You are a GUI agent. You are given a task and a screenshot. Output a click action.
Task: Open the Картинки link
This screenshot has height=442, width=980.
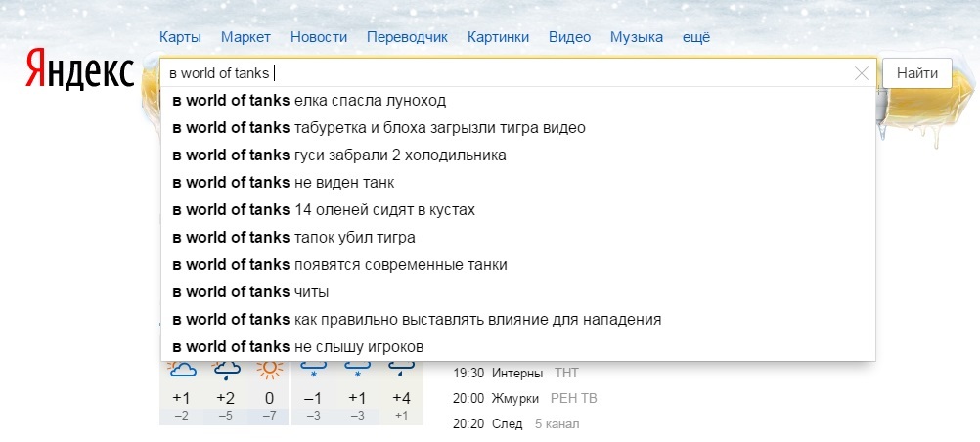pos(498,37)
